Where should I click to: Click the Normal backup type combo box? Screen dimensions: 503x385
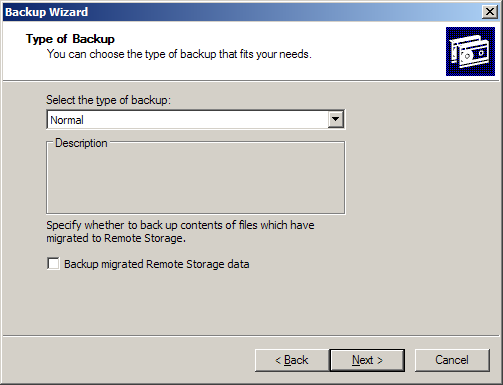tap(196, 120)
